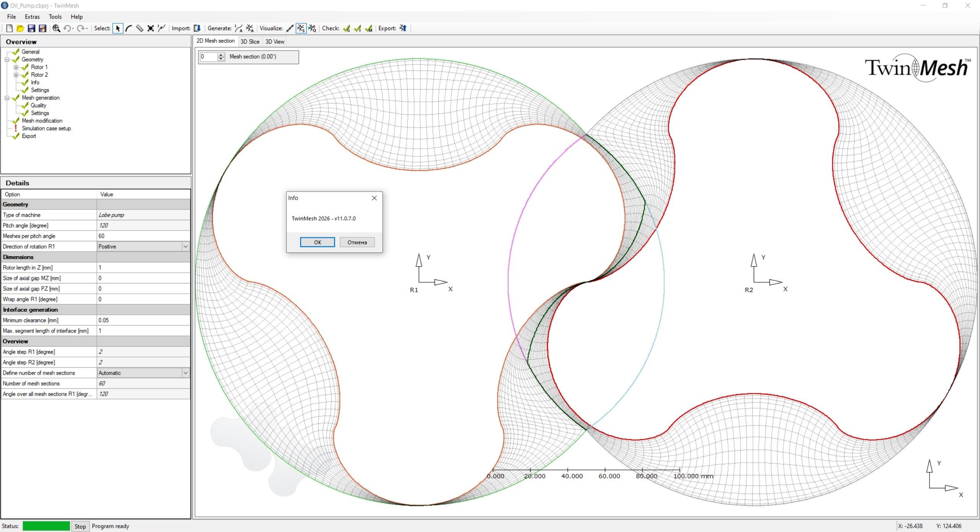Click the Import geometry icon
The image size is (980, 532).
tap(197, 28)
